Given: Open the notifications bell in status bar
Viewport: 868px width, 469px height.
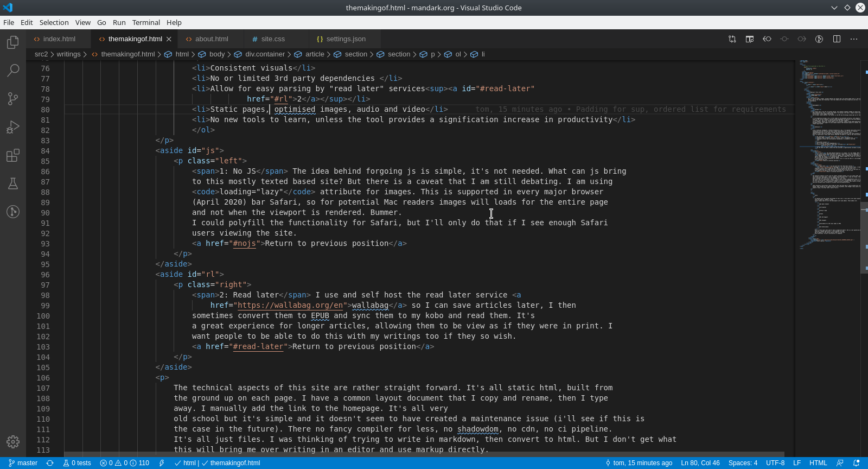Looking at the screenshot, I should (857, 463).
